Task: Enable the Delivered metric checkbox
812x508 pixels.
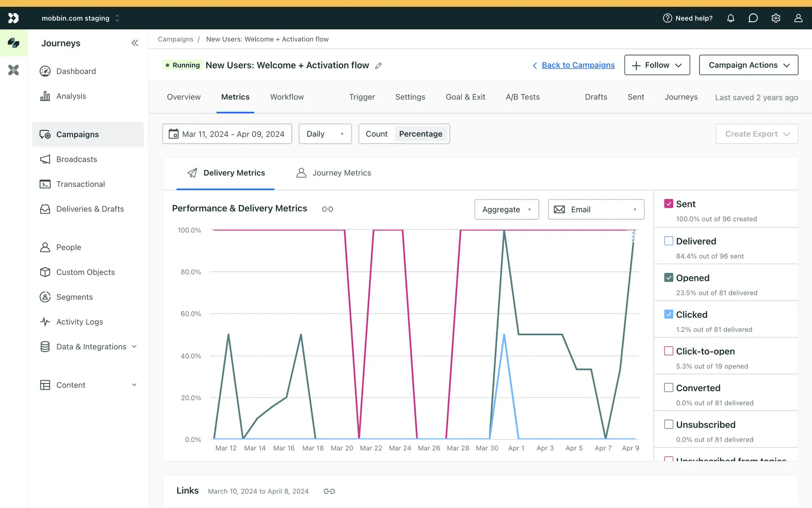Action: click(x=669, y=241)
